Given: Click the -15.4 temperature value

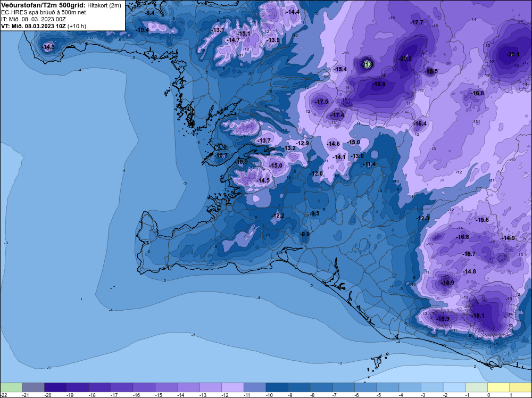Looking at the screenshot, I should tap(340, 69).
